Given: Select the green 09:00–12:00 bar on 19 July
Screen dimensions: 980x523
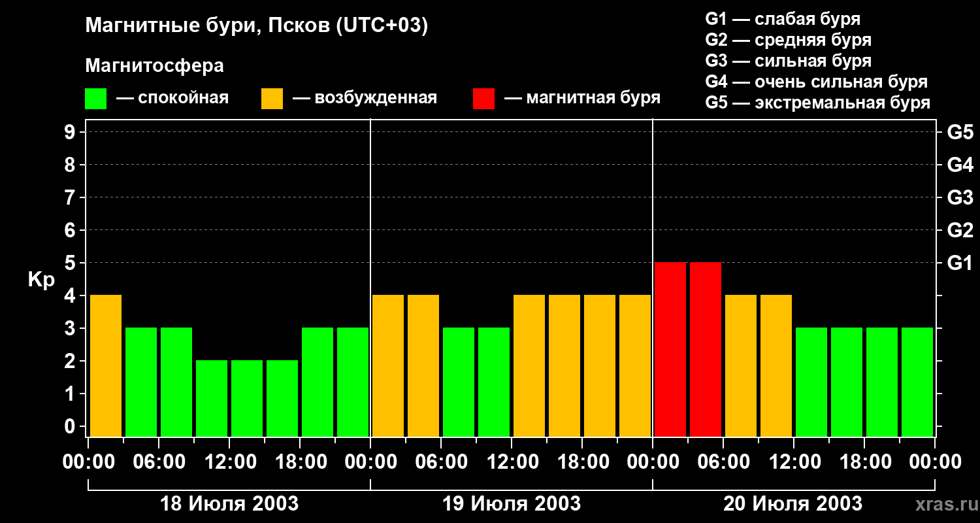Looking at the screenshot, I should (x=494, y=382).
